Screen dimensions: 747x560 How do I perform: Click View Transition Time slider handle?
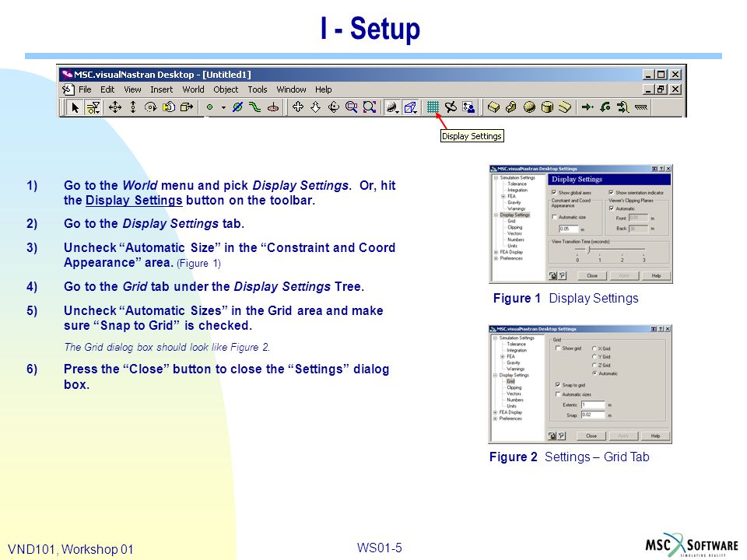click(x=589, y=250)
